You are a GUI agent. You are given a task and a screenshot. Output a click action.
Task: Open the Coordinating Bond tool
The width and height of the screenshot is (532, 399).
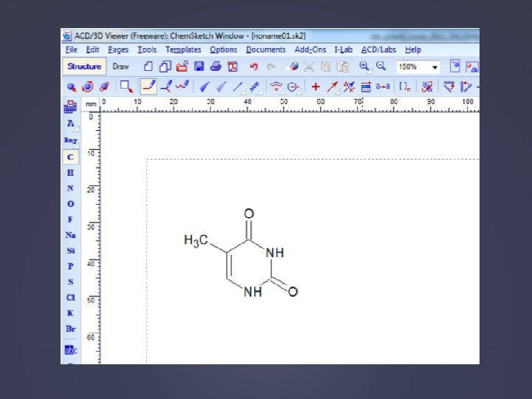click(x=277, y=87)
